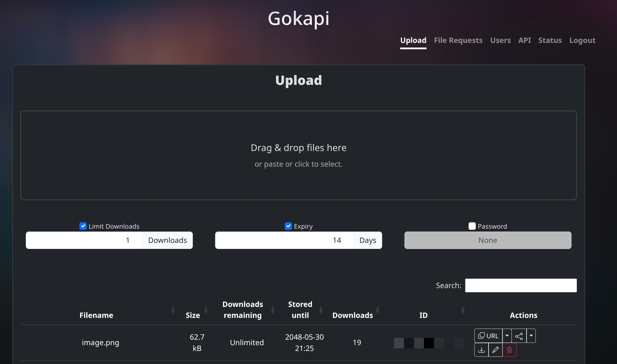Open the File Requests tab
The width and height of the screenshot is (617, 364).
pyautogui.click(x=458, y=40)
